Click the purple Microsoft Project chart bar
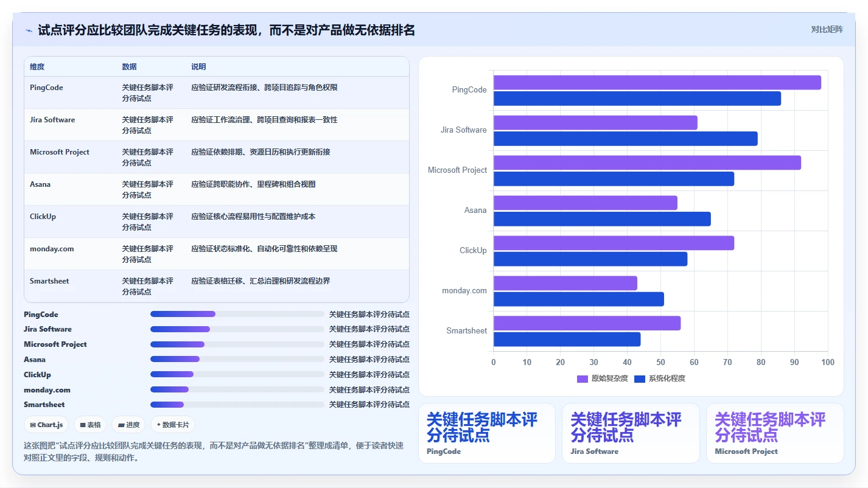 click(647, 162)
